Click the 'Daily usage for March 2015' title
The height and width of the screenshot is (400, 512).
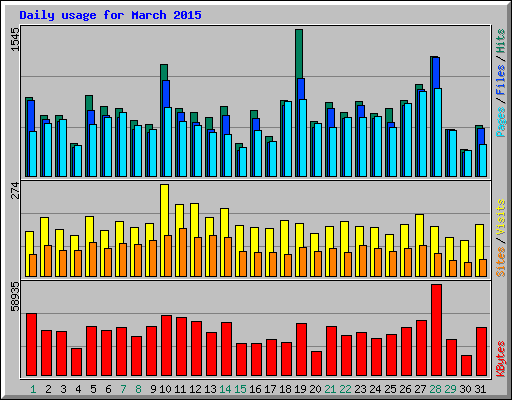coord(110,15)
